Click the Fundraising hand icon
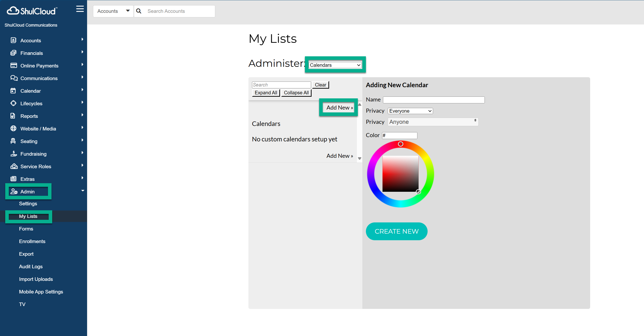Viewport: 644px width, 336px height. pos(14,154)
